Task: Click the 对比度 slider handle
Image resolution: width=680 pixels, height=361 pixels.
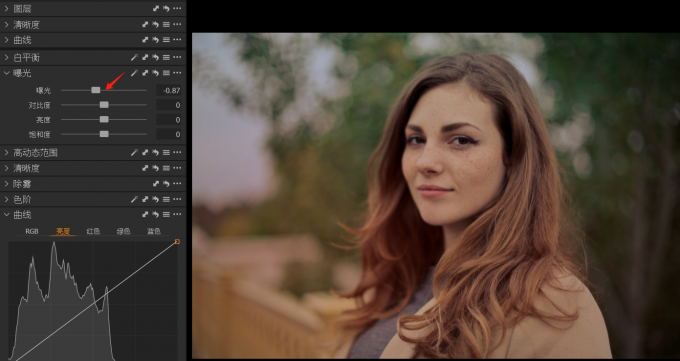Action: click(104, 105)
